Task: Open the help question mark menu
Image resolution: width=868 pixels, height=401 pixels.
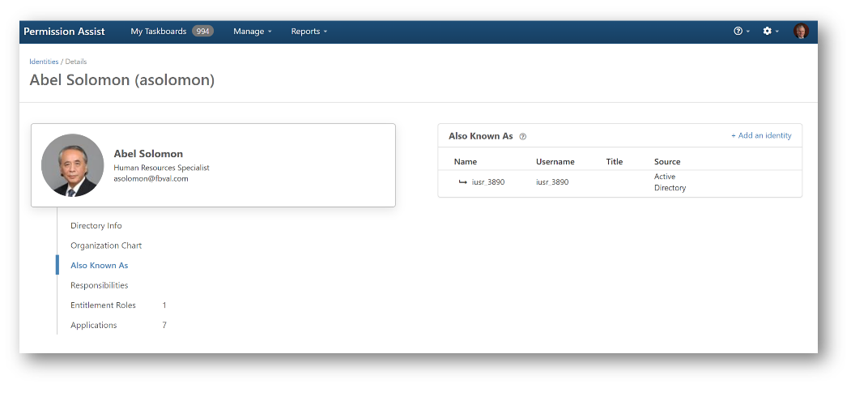Action: [x=739, y=32]
